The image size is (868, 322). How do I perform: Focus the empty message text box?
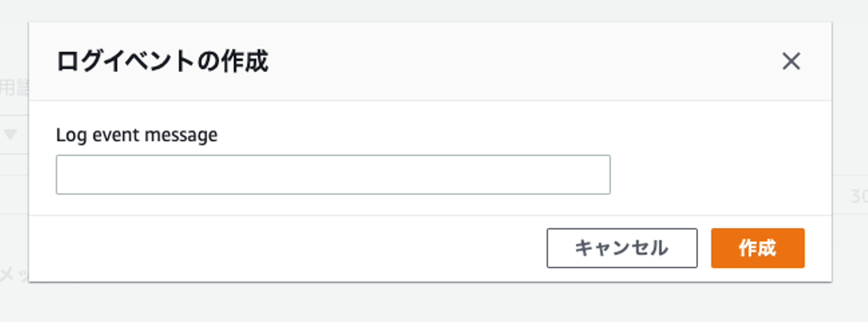(x=333, y=175)
